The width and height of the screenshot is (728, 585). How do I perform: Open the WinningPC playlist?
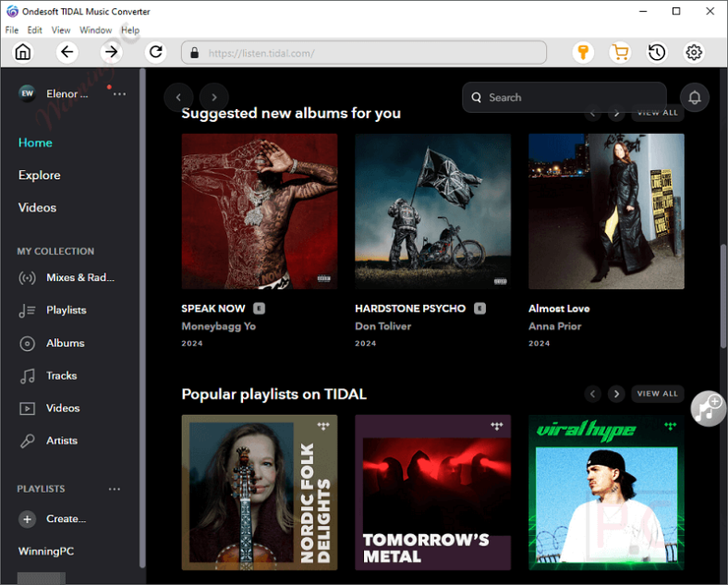click(46, 551)
